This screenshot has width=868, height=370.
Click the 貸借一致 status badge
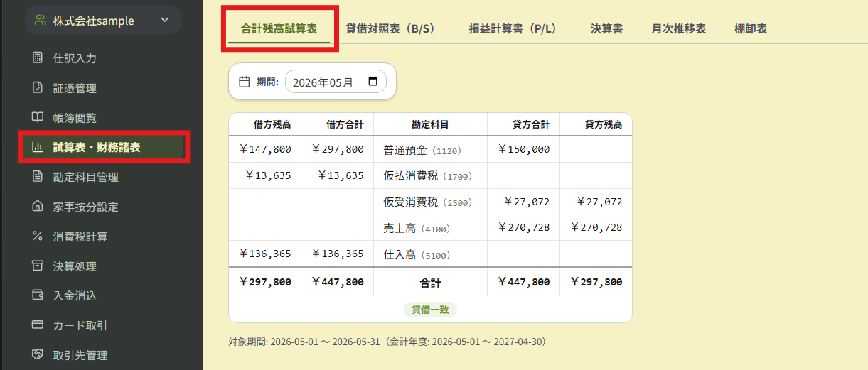430,310
